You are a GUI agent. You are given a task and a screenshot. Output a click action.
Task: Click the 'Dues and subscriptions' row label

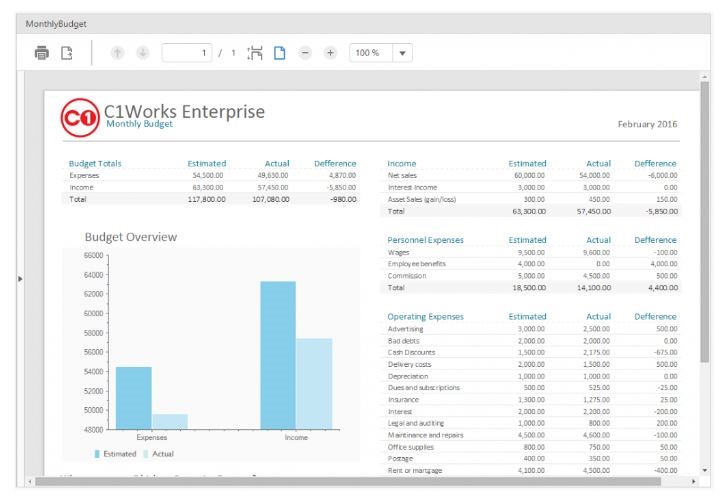click(423, 388)
